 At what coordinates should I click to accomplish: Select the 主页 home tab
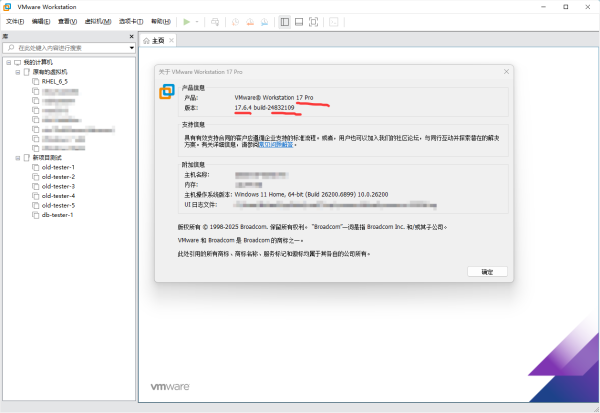coord(158,41)
